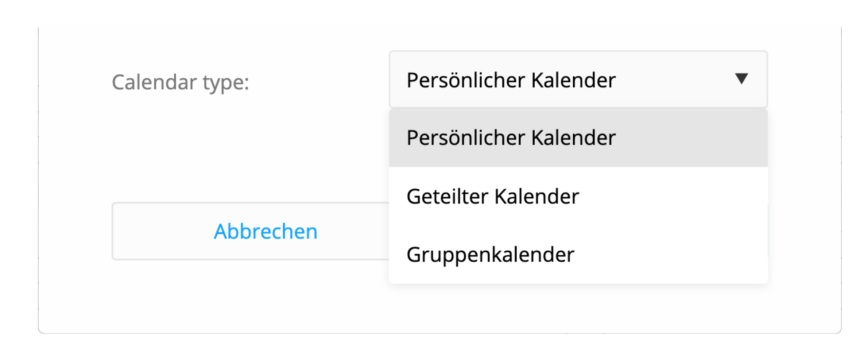The width and height of the screenshot is (868, 356).
Task: Pick Gruppenkalender as calendar type
Action: (491, 255)
